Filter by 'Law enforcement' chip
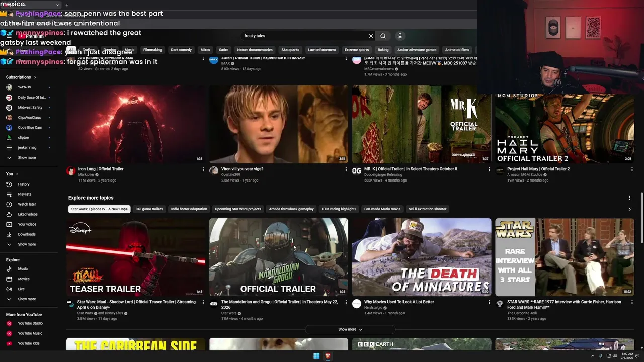 322,50
